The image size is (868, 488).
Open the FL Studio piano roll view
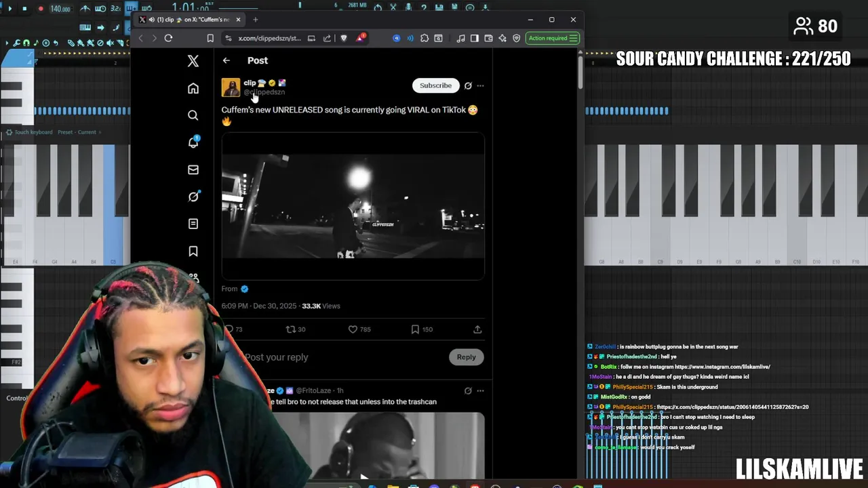85,28
